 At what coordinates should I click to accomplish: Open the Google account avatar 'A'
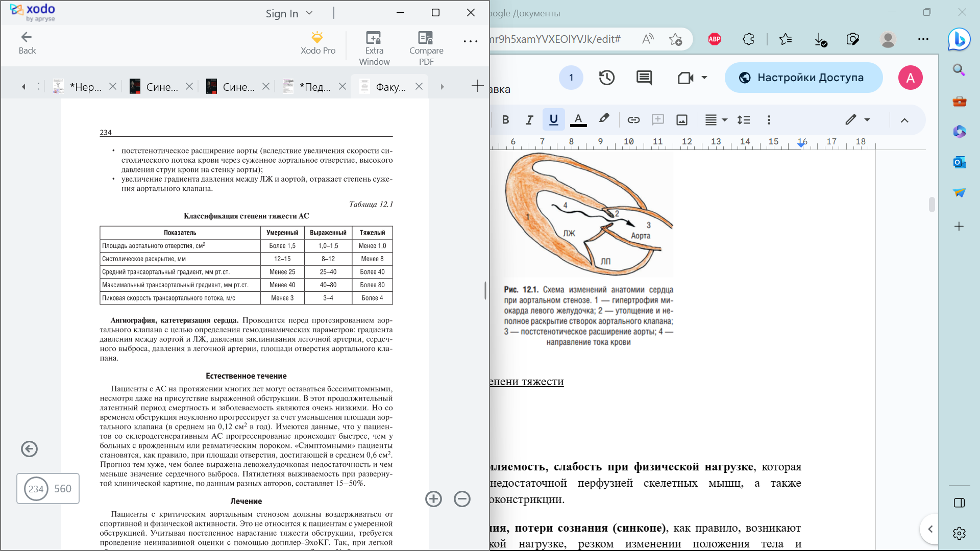pos(910,78)
